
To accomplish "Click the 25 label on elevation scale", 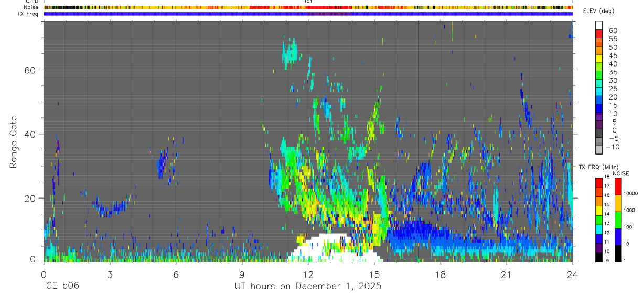I will 613,89.
